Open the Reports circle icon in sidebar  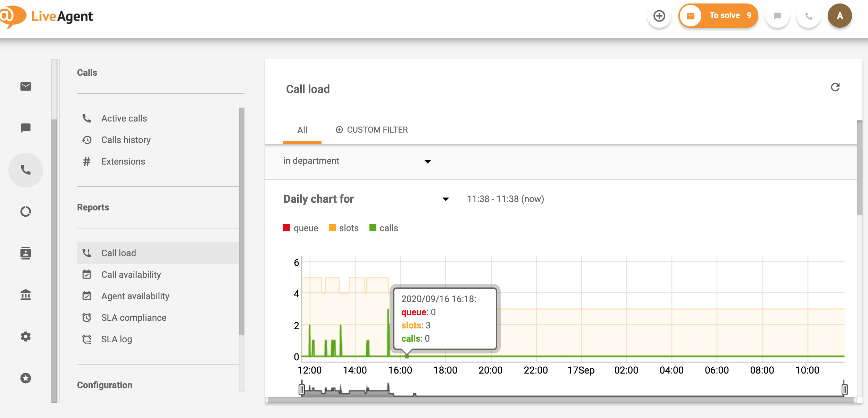point(26,211)
